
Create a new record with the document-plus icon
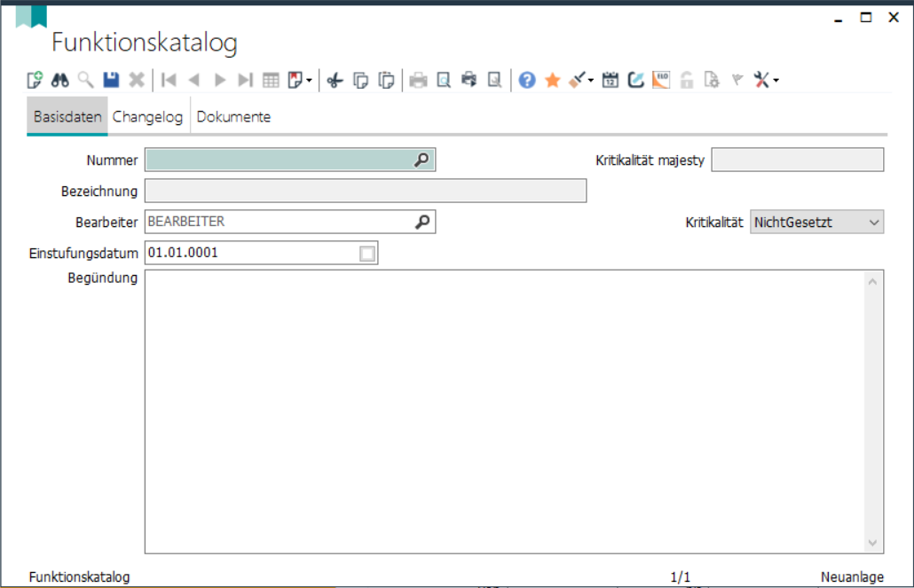pyautogui.click(x=35, y=80)
